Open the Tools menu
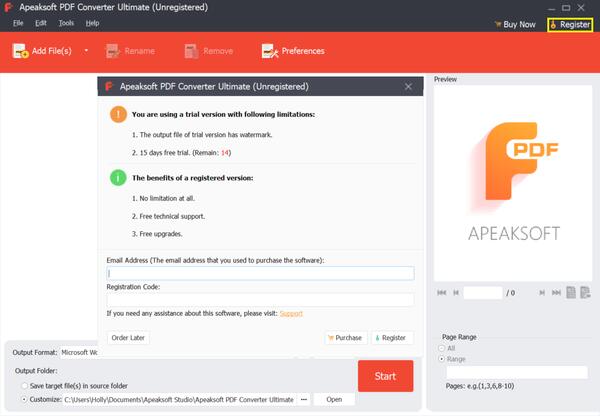This screenshot has width=600, height=416. (x=66, y=22)
